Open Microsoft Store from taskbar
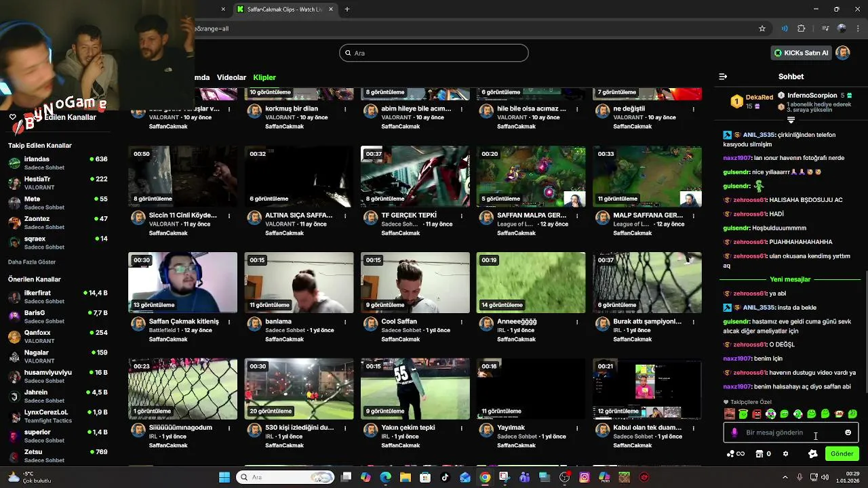868x488 pixels. [x=425, y=477]
